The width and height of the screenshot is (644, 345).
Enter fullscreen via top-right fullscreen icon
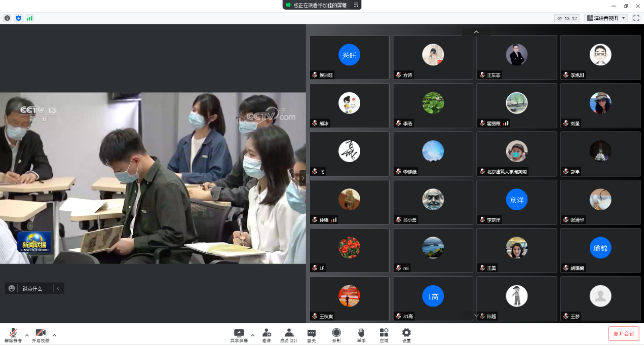click(x=636, y=18)
